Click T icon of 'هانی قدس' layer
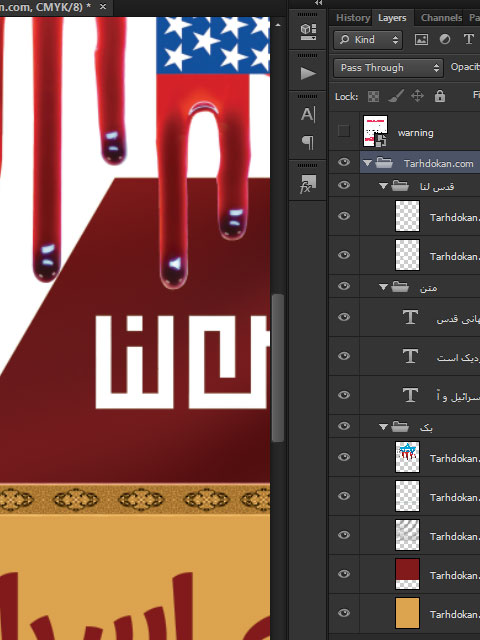 (410, 317)
